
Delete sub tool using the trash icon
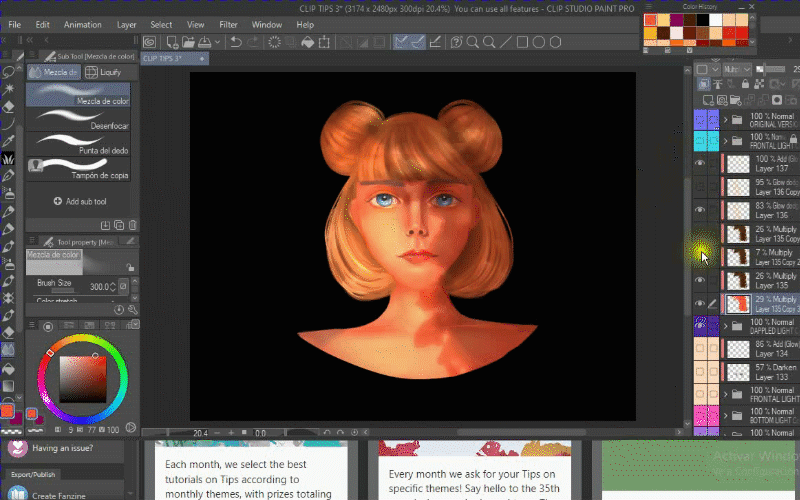(132, 225)
